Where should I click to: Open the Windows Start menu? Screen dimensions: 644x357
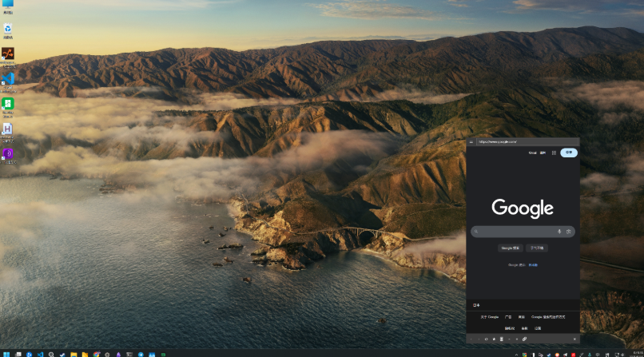point(6,353)
